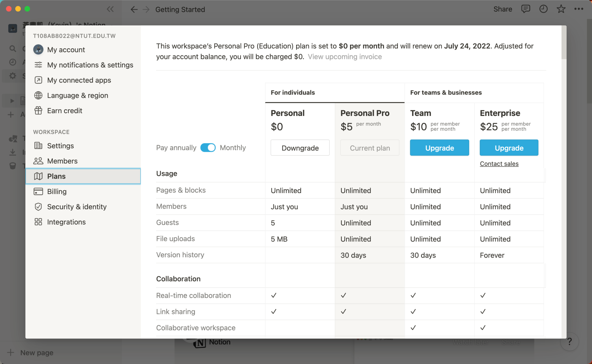Viewport: 592px width, 364px height.
Task: Open Integrations settings
Action: (x=66, y=222)
